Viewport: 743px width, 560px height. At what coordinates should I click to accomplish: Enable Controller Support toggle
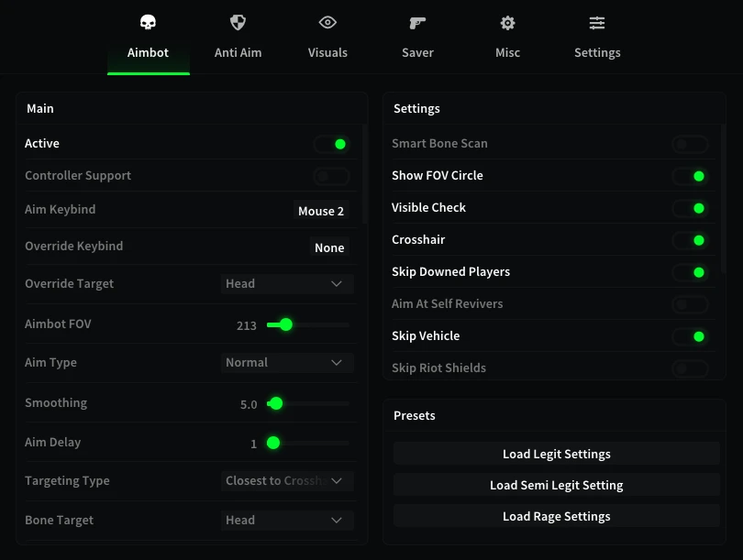(331, 176)
